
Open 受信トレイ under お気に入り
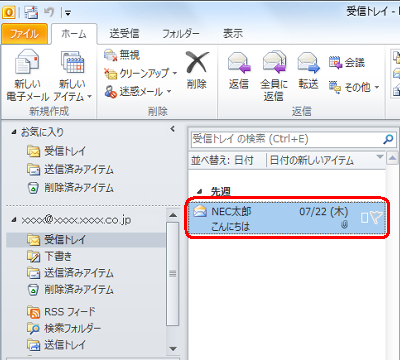pos(56,151)
